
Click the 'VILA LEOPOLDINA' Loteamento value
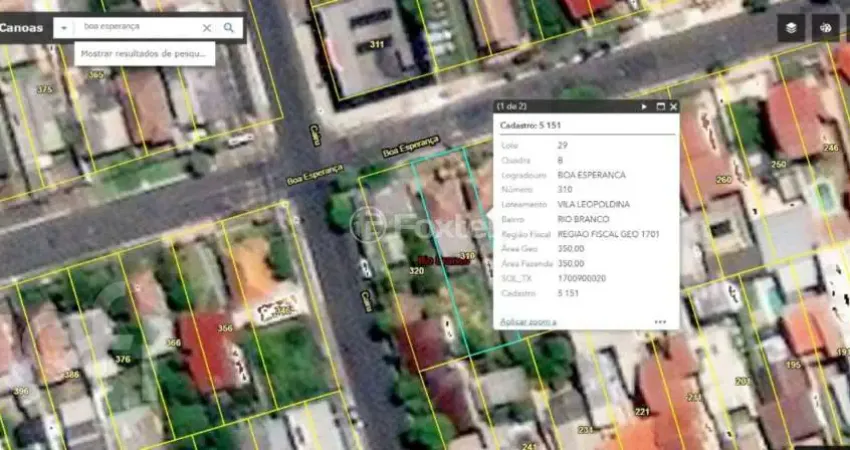[594, 205]
